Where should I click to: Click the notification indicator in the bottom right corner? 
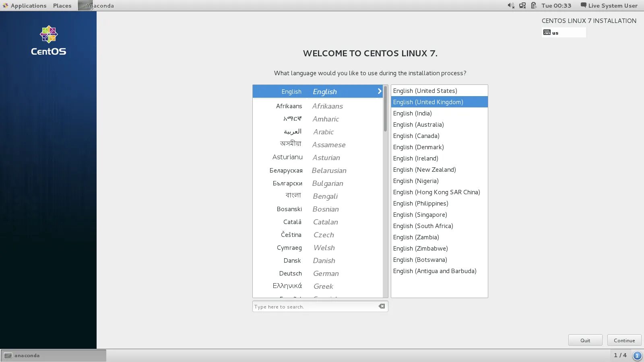tap(637, 356)
